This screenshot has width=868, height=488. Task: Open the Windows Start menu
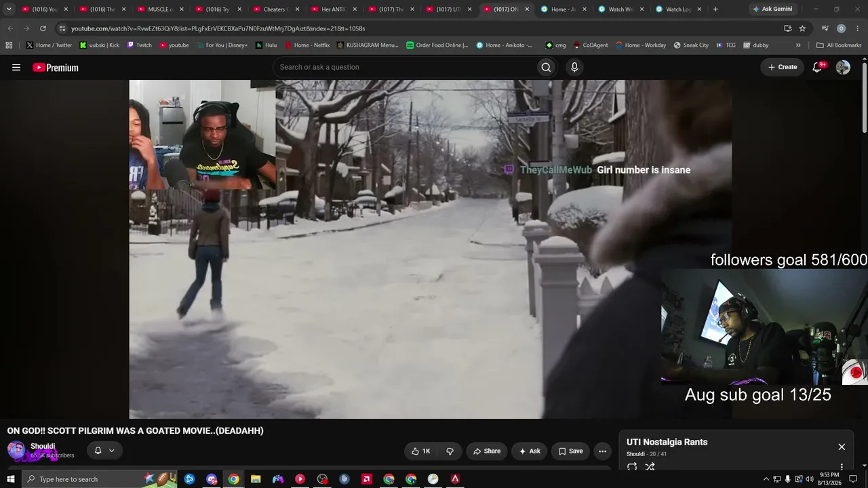(11, 479)
